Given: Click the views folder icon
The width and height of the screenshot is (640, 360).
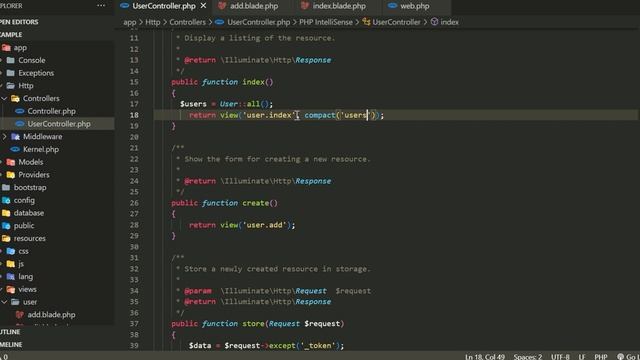Looking at the screenshot, I should [11, 289].
